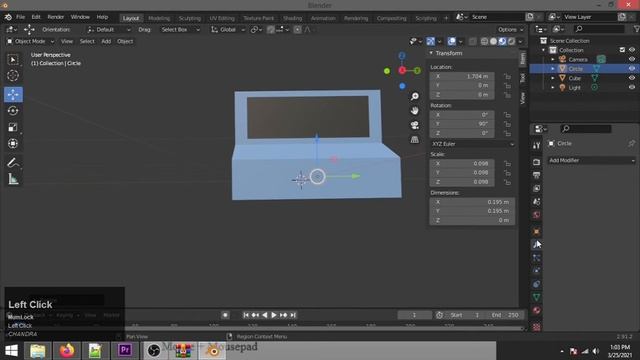The image size is (640, 360).
Task: Switch to the Modeling workspace tab
Action: (x=159, y=18)
